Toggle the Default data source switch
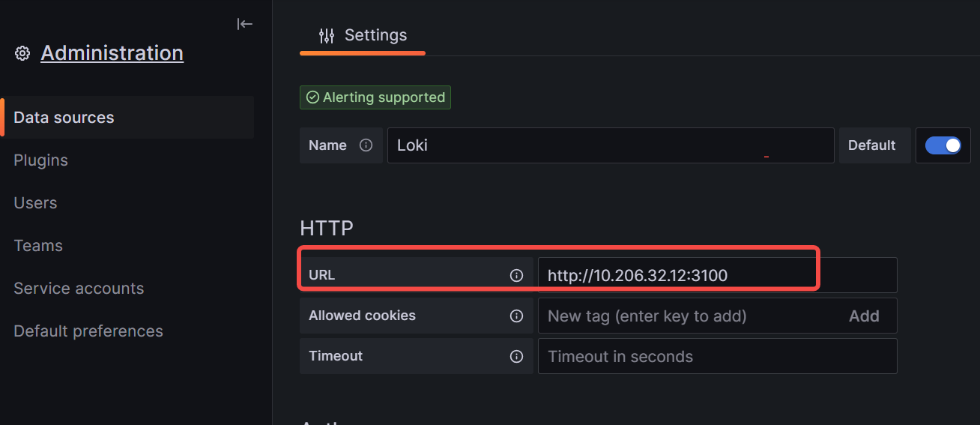This screenshot has height=425, width=980. click(x=943, y=145)
